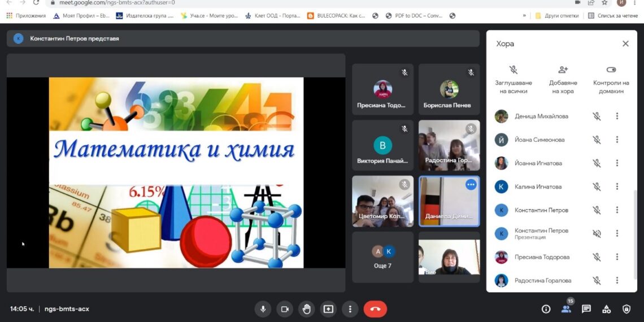
Task: Add people with Добавяне на хора
Action: click(x=563, y=79)
